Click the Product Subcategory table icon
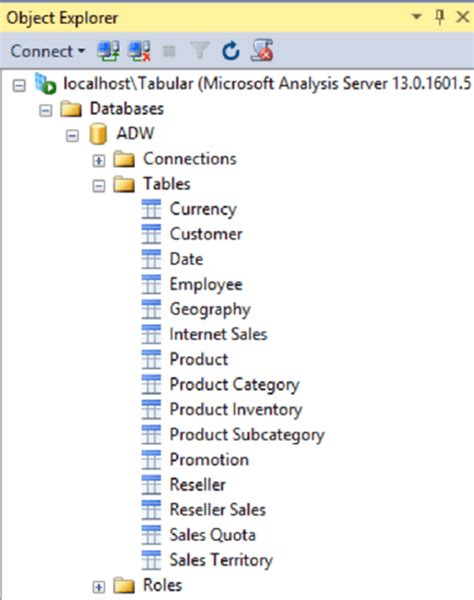Screen dimensions: 474x600 point(151,434)
